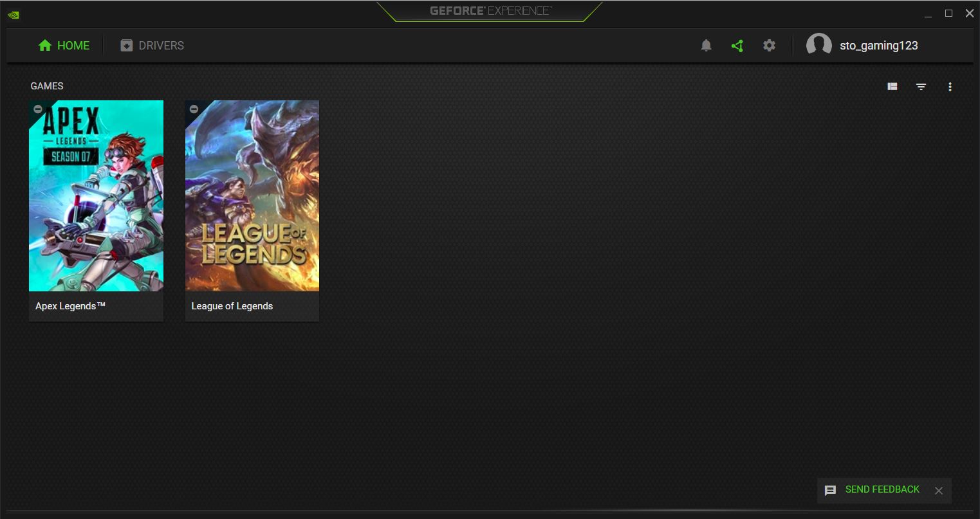980x519 pixels.
Task: Open settings via the gear icon
Action: [x=769, y=46]
